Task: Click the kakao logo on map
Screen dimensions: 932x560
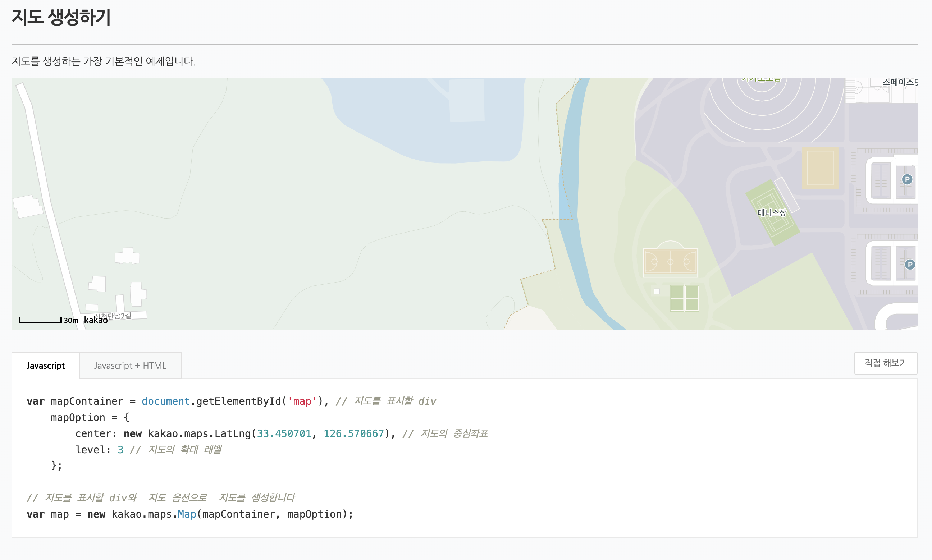Action: pyautogui.click(x=96, y=320)
